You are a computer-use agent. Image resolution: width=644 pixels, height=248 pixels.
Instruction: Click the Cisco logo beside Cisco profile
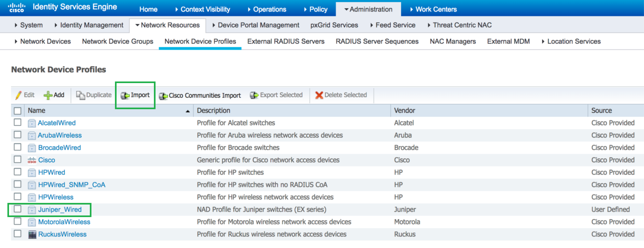(32, 160)
